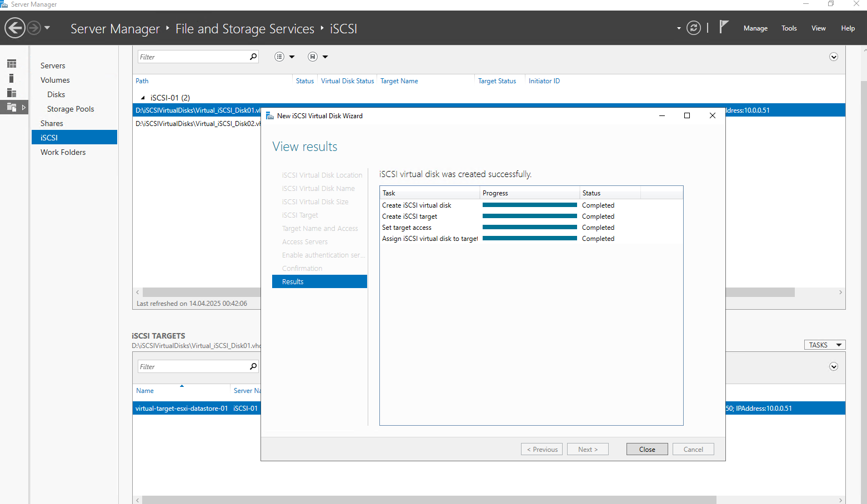
Task: Collapse the iSCSI-01 group
Action: pyautogui.click(x=143, y=98)
